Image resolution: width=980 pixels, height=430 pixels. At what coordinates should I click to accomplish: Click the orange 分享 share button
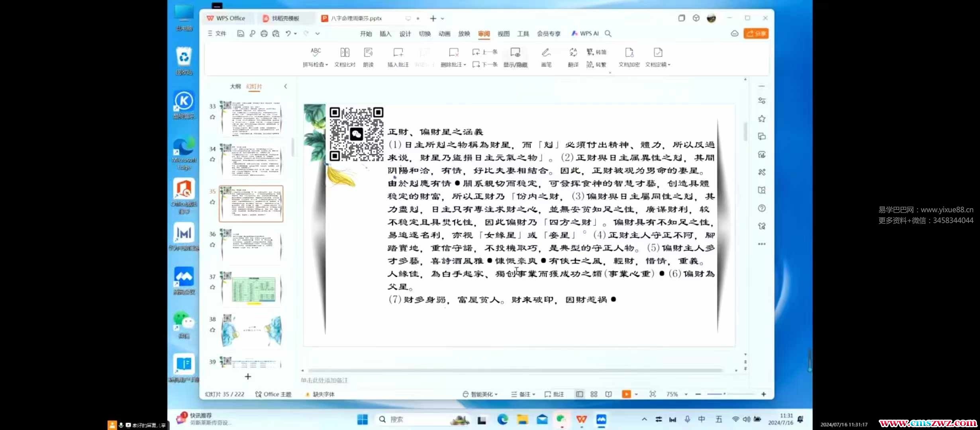pyautogui.click(x=756, y=34)
